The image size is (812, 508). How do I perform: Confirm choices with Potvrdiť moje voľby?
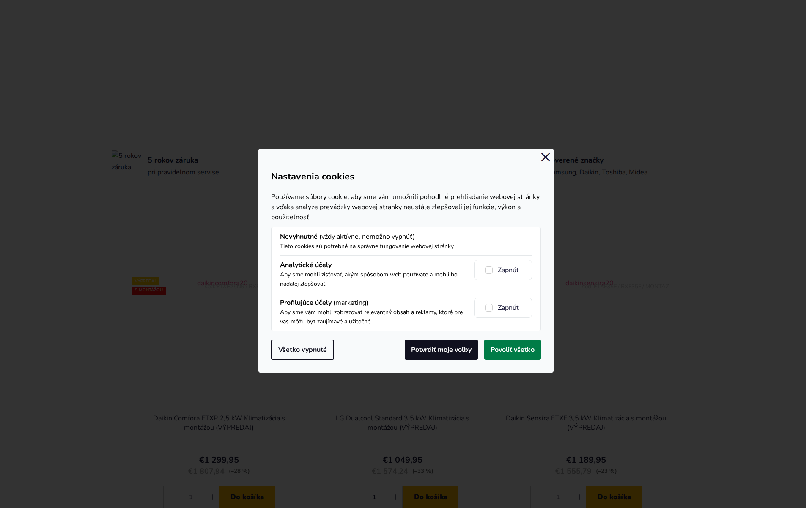pyautogui.click(x=441, y=350)
